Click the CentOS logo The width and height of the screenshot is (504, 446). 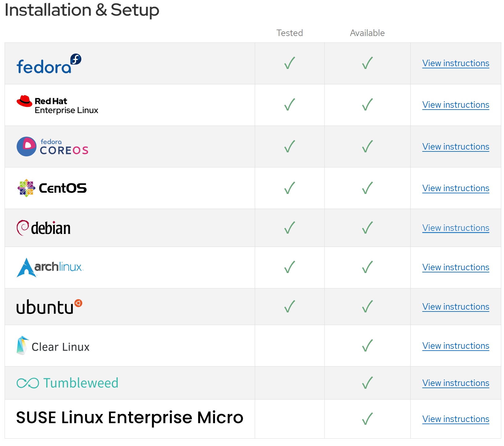[x=52, y=188]
